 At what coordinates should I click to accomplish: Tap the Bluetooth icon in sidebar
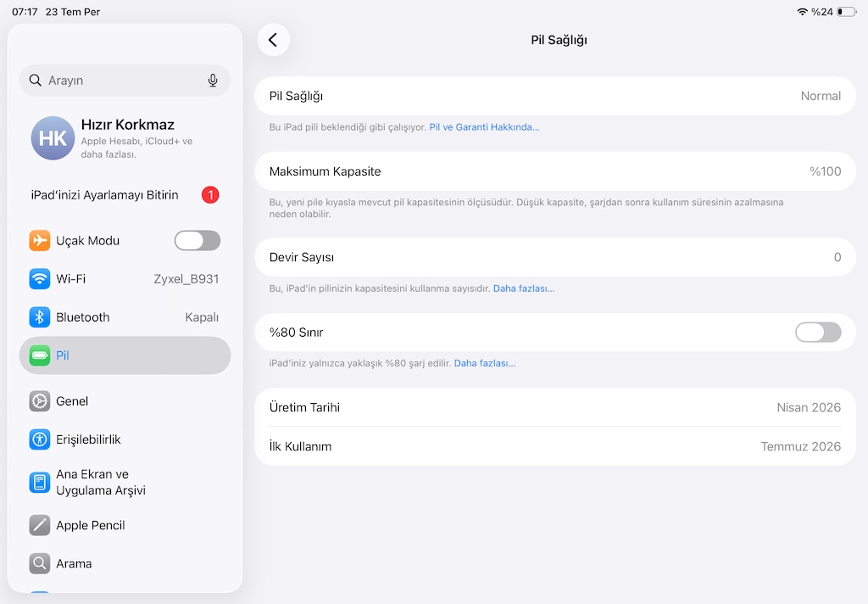[x=39, y=317]
